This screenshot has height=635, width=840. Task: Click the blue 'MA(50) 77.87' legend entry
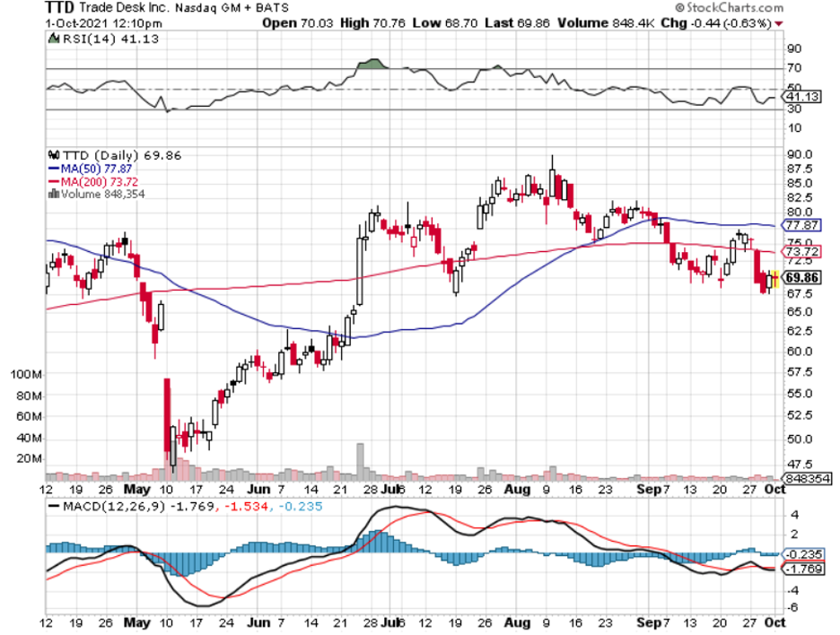click(90, 169)
